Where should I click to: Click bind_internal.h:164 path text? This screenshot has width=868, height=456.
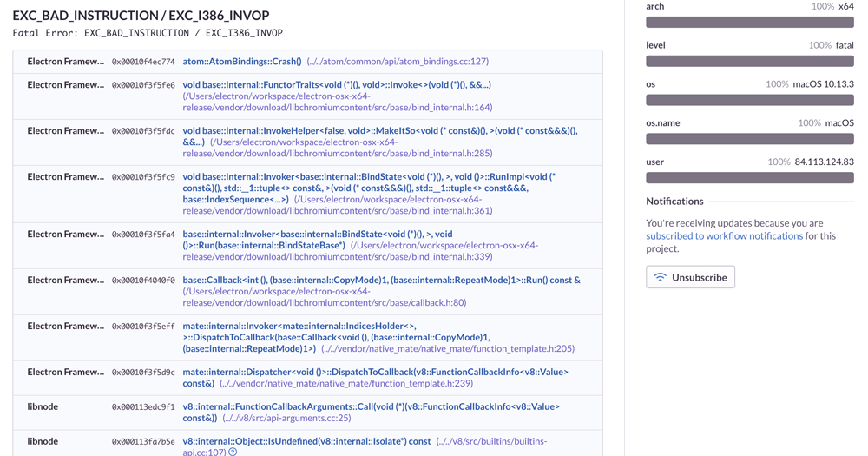(337, 102)
